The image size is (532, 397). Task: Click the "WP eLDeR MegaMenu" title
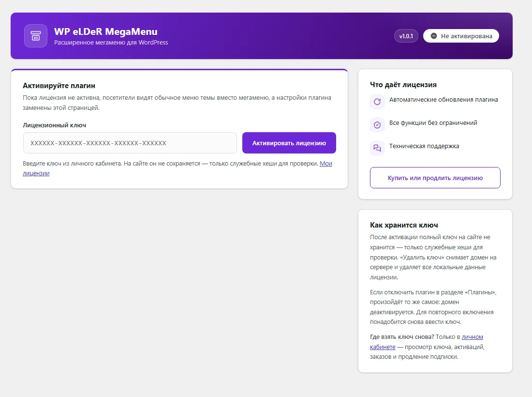[x=106, y=31]
